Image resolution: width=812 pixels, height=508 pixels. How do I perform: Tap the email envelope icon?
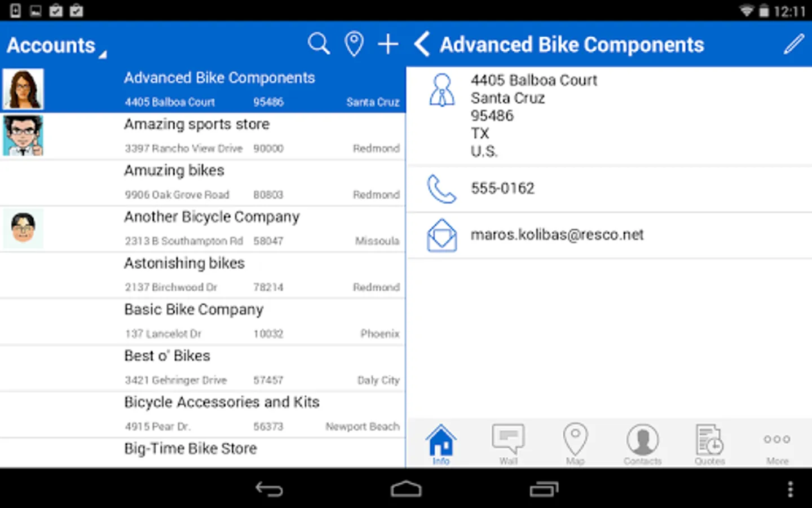pos(442,235)
